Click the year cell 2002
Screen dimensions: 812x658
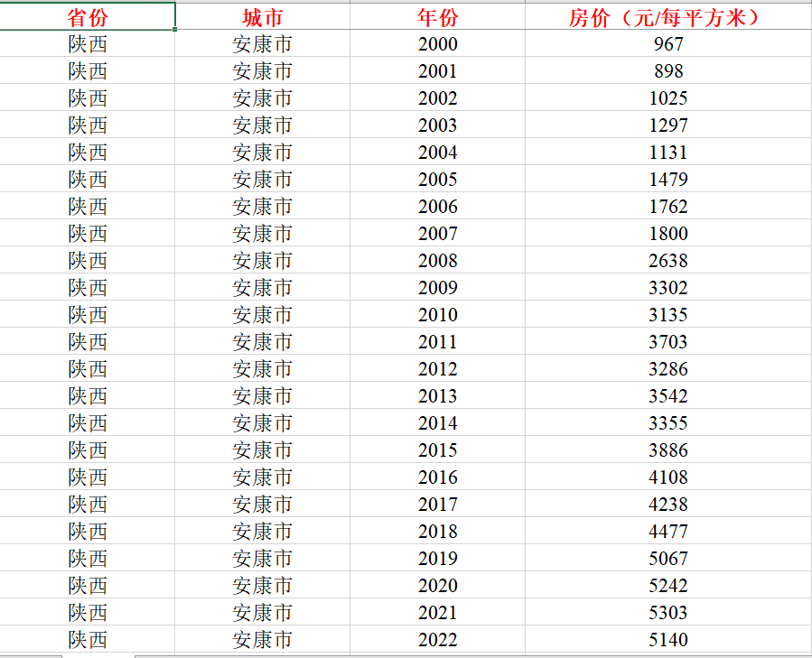(x=437, y=97)
